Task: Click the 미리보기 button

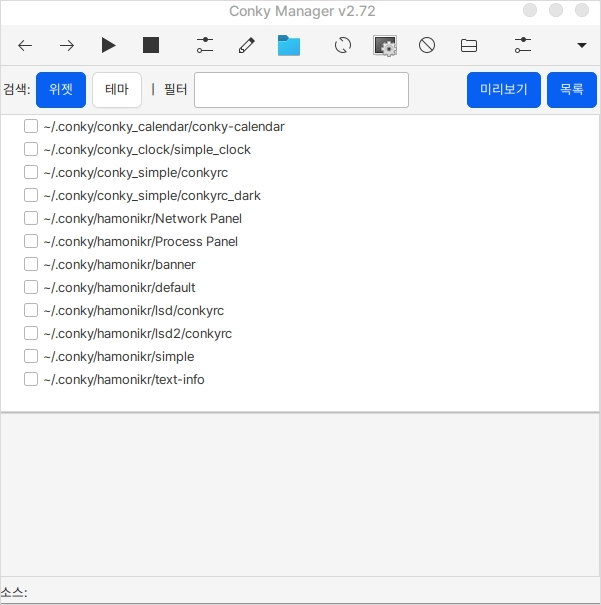Action: tap(504, 90)
